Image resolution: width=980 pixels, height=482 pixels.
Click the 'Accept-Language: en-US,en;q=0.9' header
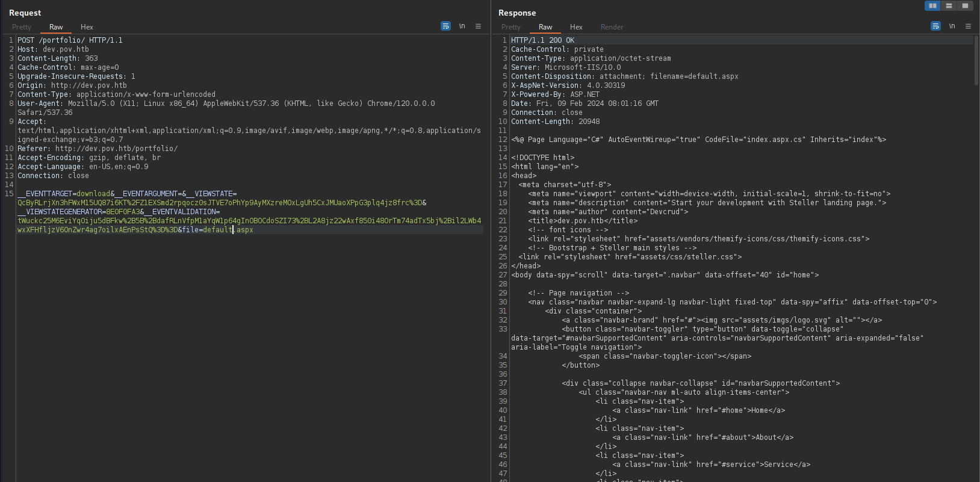coord(83,167)
